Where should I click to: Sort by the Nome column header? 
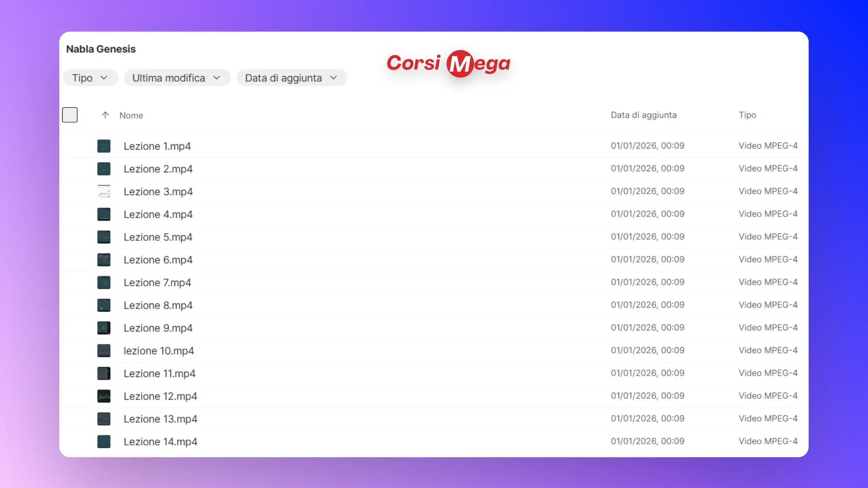(x=131, y=116)
